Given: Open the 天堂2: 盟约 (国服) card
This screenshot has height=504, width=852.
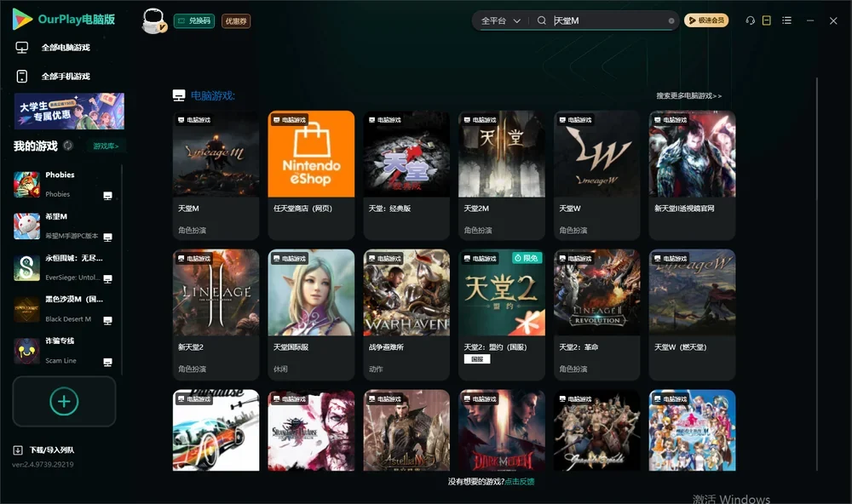Looking at the screenshot, I should tap(502, 314).
